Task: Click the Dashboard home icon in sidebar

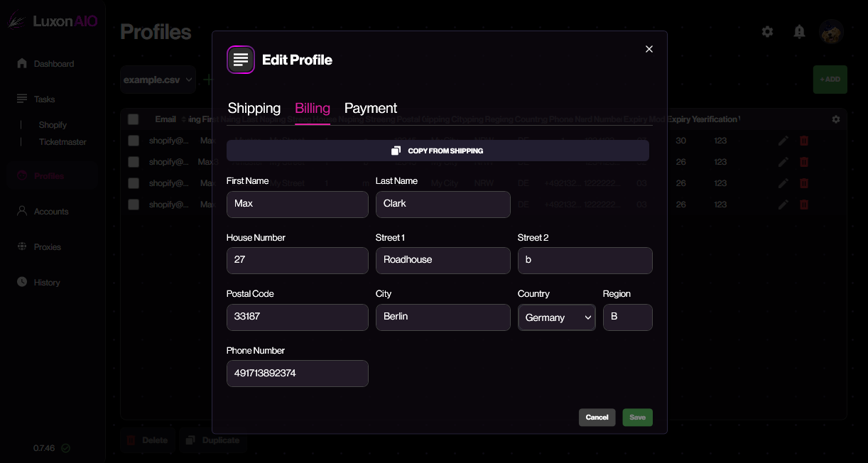Action: tap(22, 64)
